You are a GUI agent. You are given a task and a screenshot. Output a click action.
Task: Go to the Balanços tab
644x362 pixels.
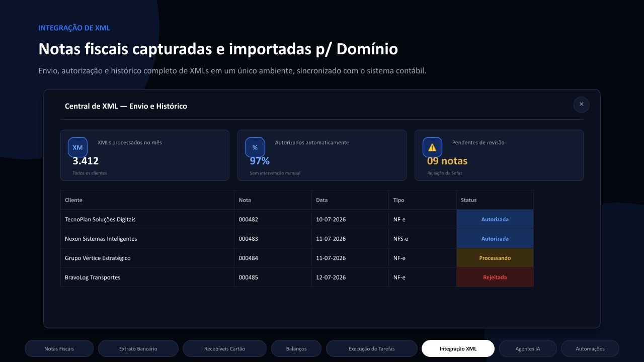(296, 348)
